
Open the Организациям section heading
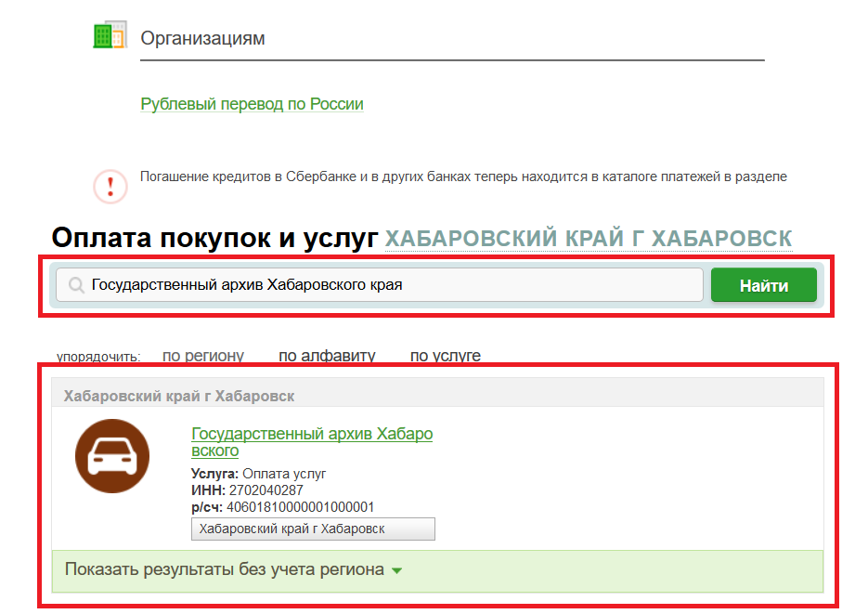coord(202,38)
